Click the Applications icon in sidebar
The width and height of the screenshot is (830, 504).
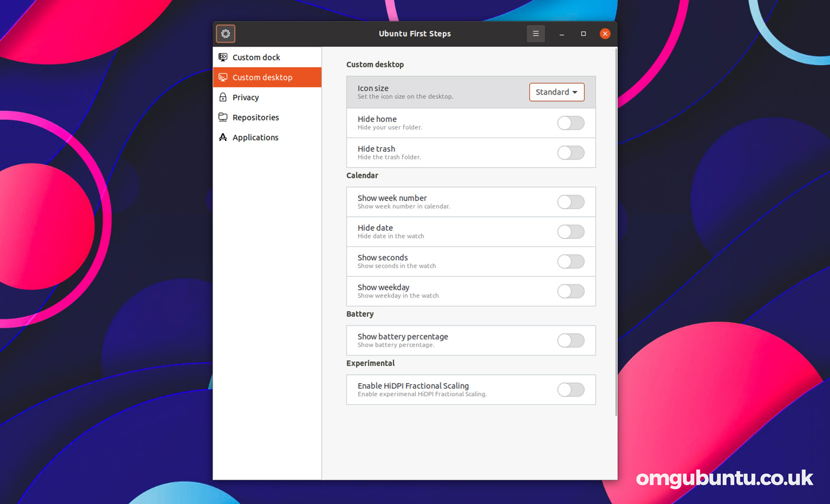point(223,137)
